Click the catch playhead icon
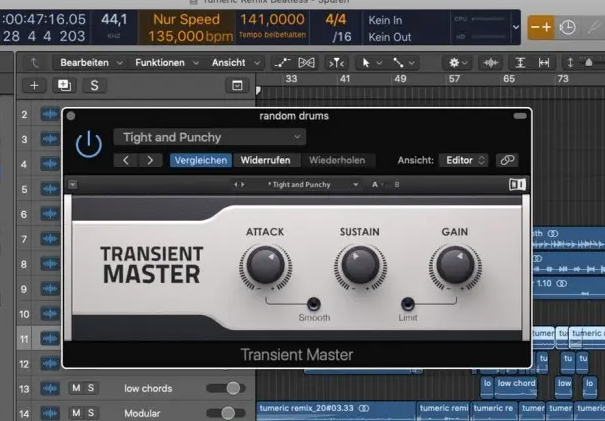 coord(336,63)
